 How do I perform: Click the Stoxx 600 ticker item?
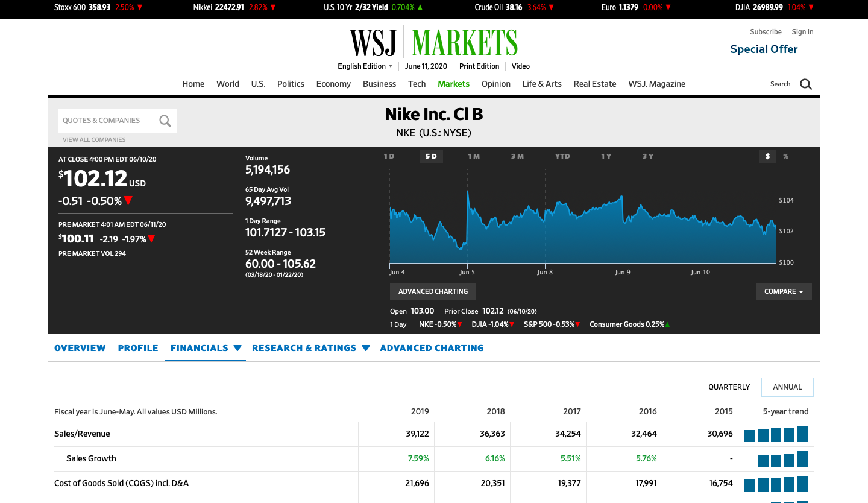coord(98,8)
